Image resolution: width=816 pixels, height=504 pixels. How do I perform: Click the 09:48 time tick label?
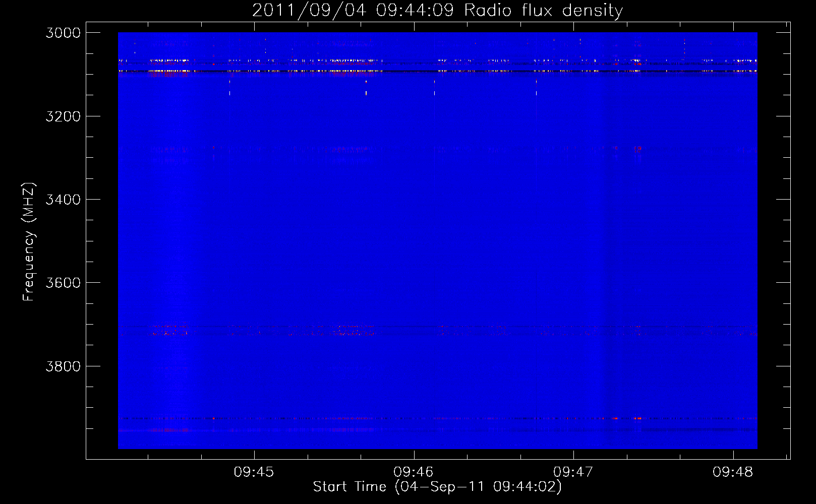733,472
